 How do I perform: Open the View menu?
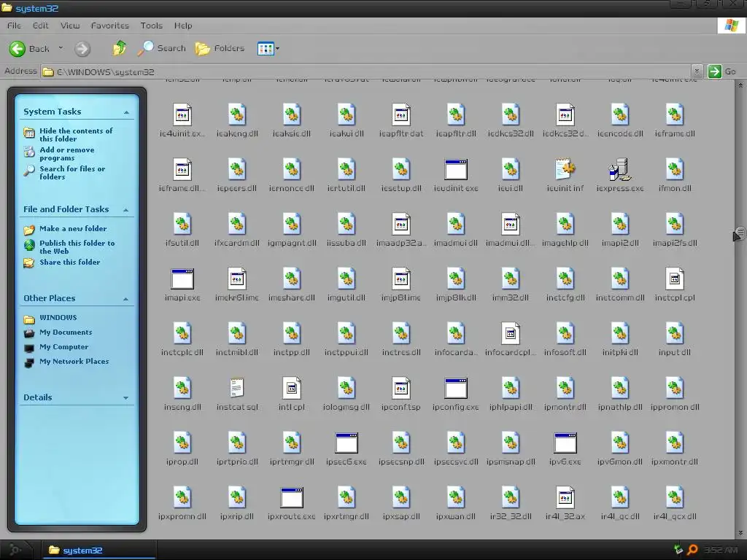point(70,26)
